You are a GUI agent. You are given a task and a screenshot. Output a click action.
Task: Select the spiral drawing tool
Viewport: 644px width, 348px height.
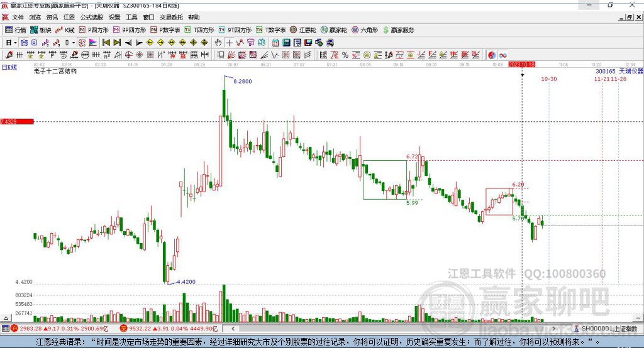[x=64, y=55]
